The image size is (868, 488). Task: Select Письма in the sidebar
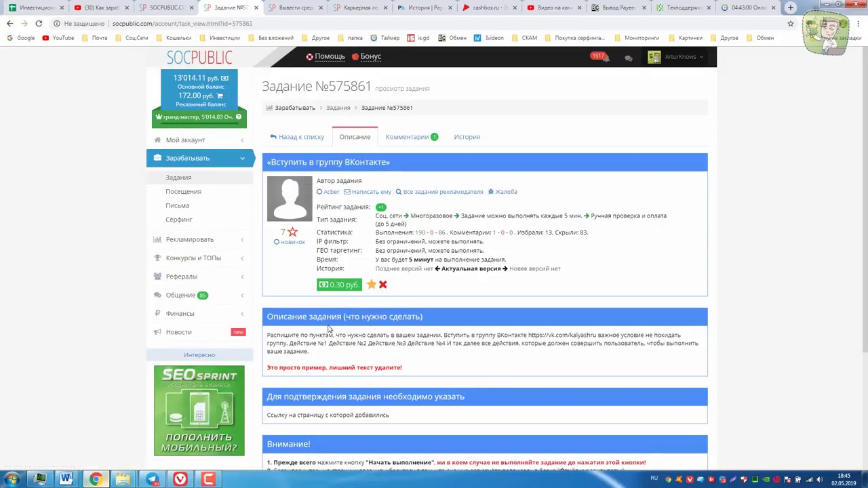(x=177, y=205)
